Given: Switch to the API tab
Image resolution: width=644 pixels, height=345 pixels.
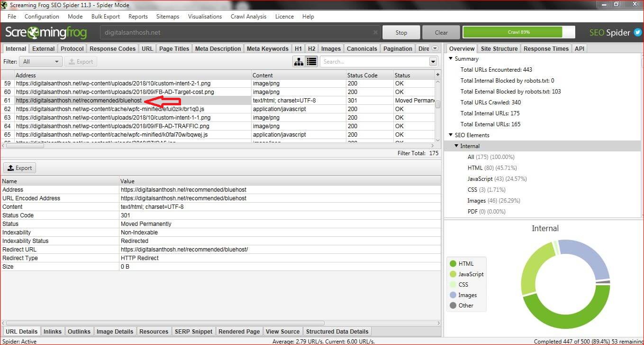Looking at the screenshot, I should point(579,48).
